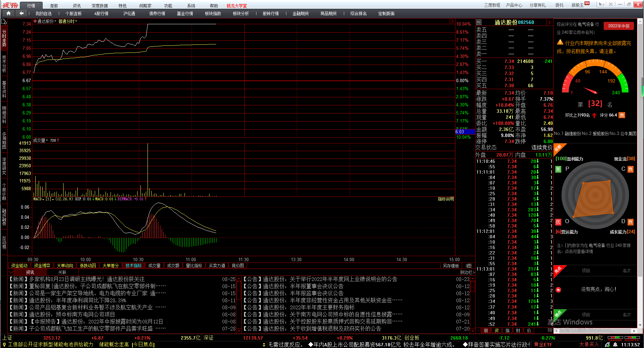Select the 资 tab below trade list
The height and width of the screenshot is (348, 644).
coord(496,330)
